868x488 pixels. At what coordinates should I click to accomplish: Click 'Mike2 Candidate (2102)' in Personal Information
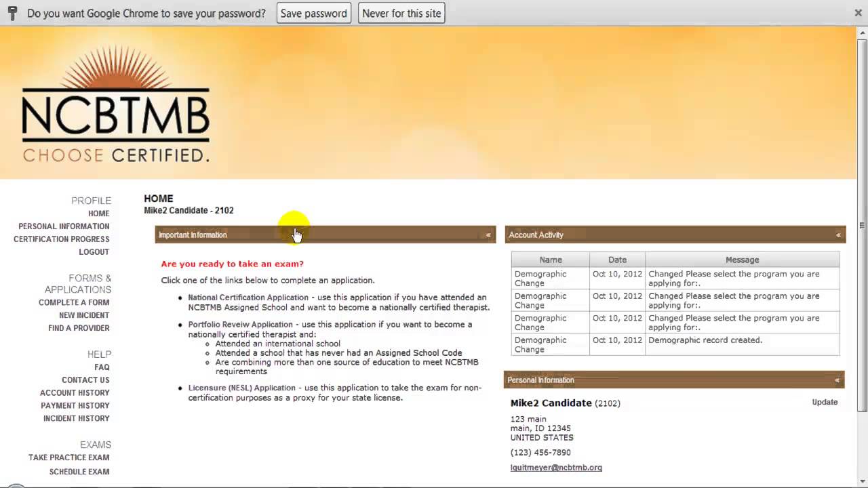[565, 403]
